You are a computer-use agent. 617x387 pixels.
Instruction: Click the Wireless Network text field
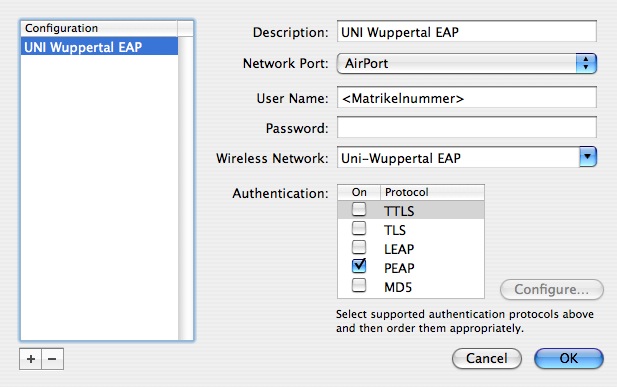pos(458,157)
